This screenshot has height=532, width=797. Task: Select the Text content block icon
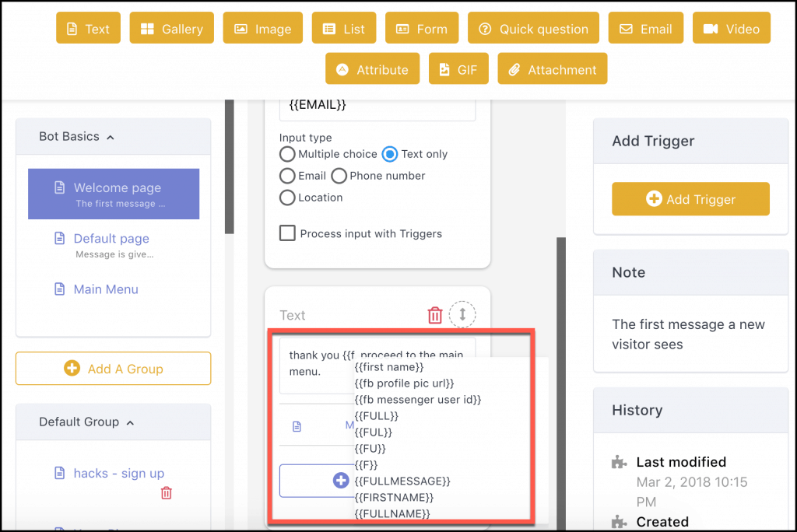coord(88,28)
